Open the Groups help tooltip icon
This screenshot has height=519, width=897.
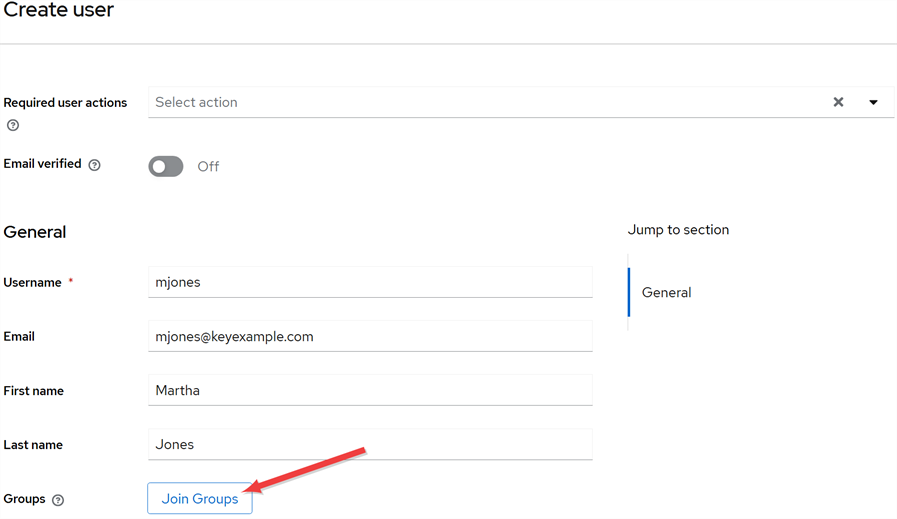point(58,500)
